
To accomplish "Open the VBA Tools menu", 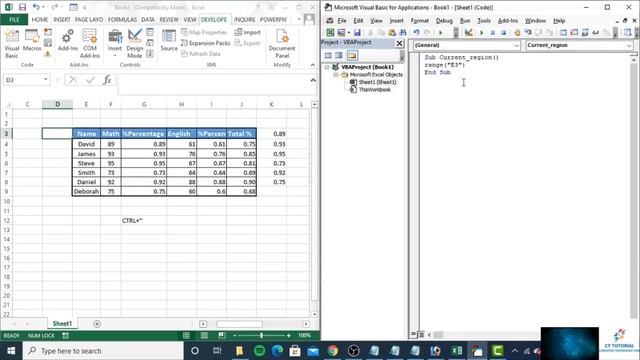I will (484, 20).
